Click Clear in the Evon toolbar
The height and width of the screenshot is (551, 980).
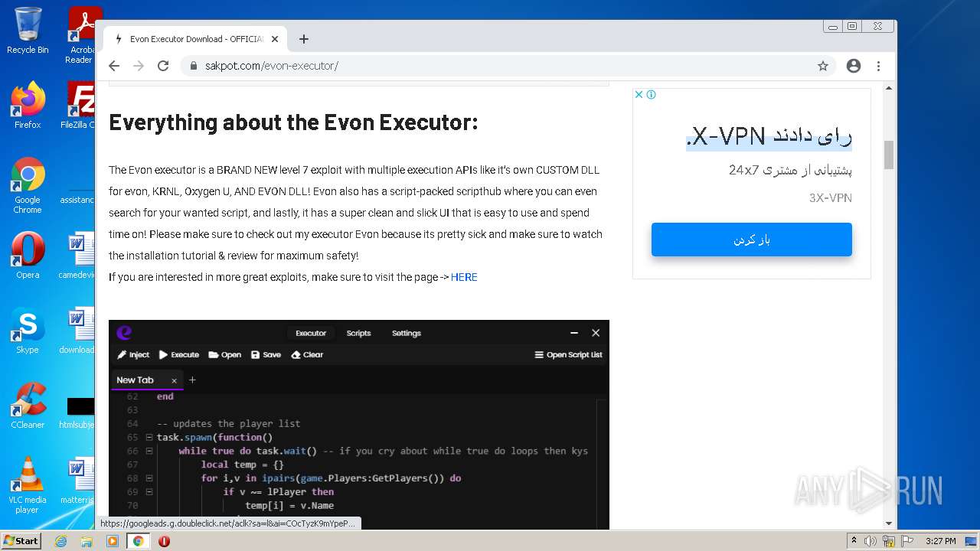[x=307, y=354]
